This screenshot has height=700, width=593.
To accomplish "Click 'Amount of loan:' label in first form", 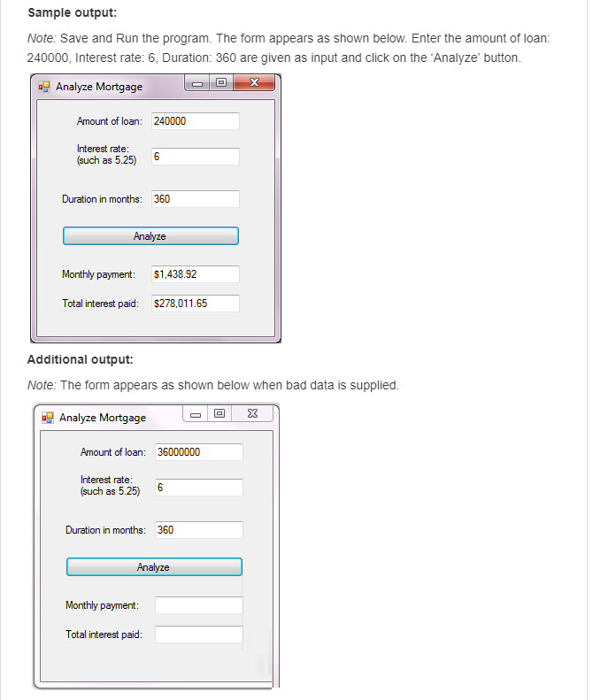I will click(110, 121).
